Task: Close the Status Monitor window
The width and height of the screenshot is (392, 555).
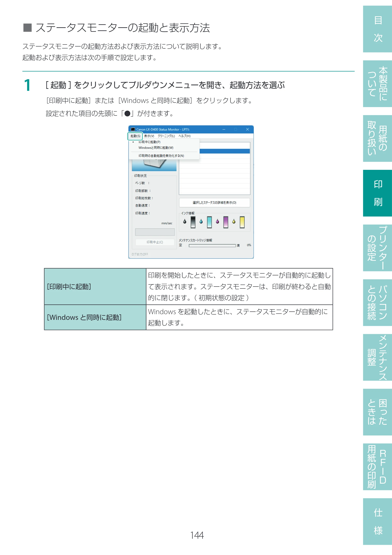Action: pyautogui.click(x=248, y=129)
